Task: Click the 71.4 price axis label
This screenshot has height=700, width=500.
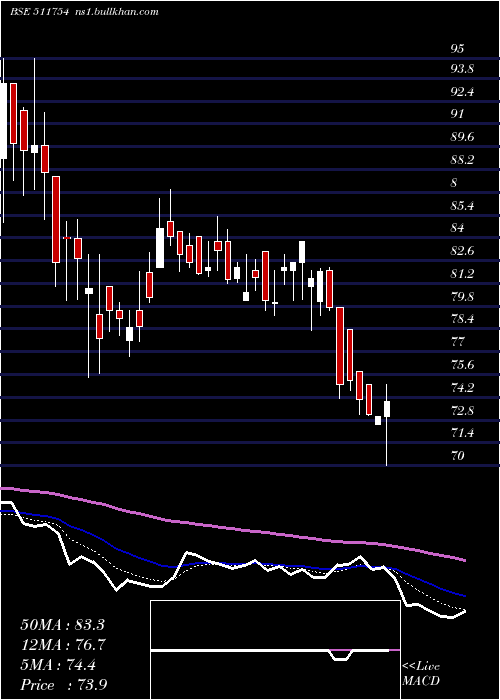Action: (462, 433)
